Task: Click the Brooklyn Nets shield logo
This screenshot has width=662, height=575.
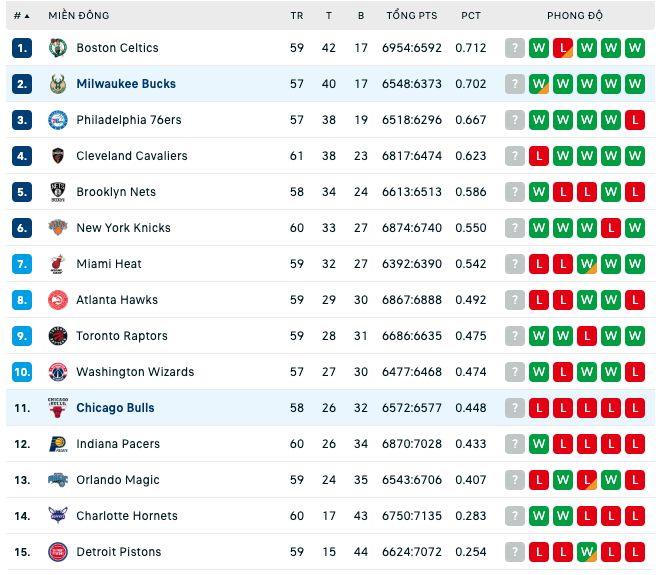Action: pyautogui.click(x=58, y=192)
